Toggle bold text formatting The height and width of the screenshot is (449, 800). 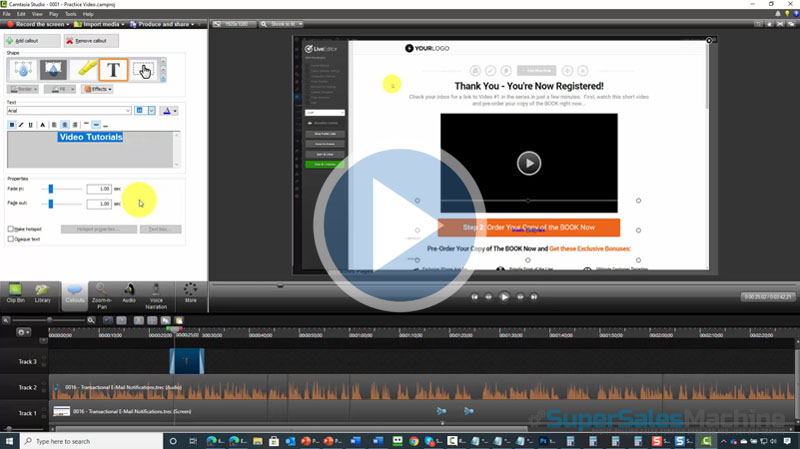coord(11,125)
